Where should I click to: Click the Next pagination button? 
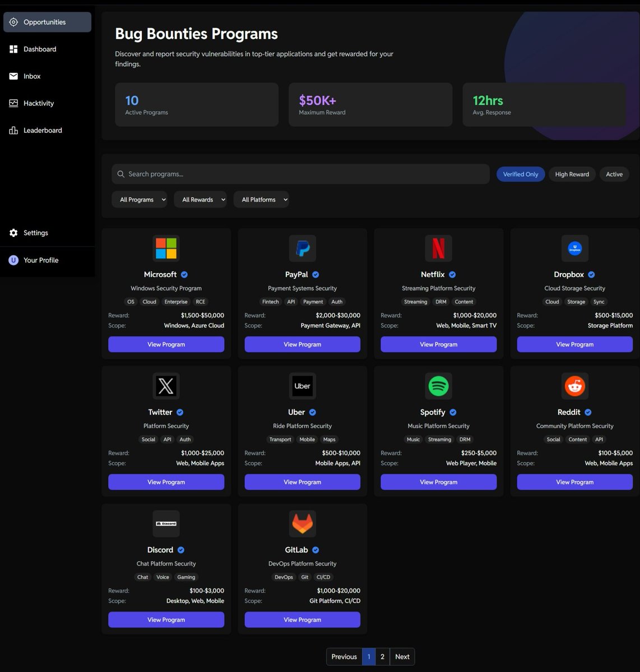(402, 657)
